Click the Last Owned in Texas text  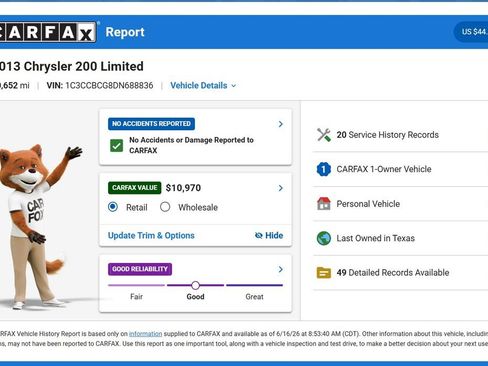coord(375,238)
